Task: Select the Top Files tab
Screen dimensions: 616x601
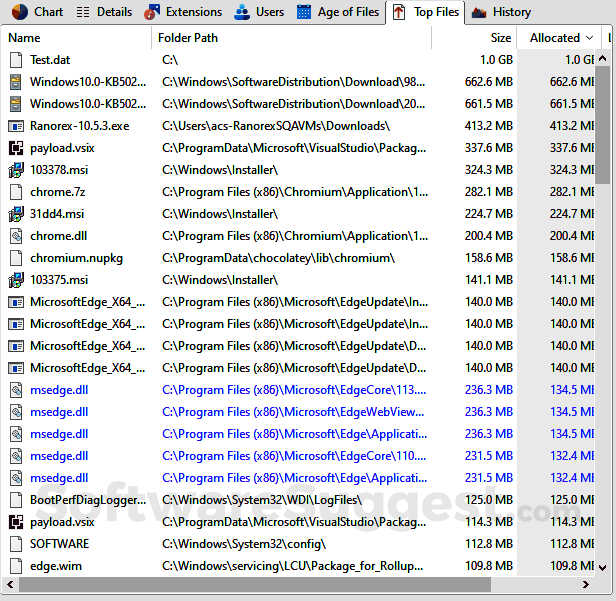Action: pos(425,12)
